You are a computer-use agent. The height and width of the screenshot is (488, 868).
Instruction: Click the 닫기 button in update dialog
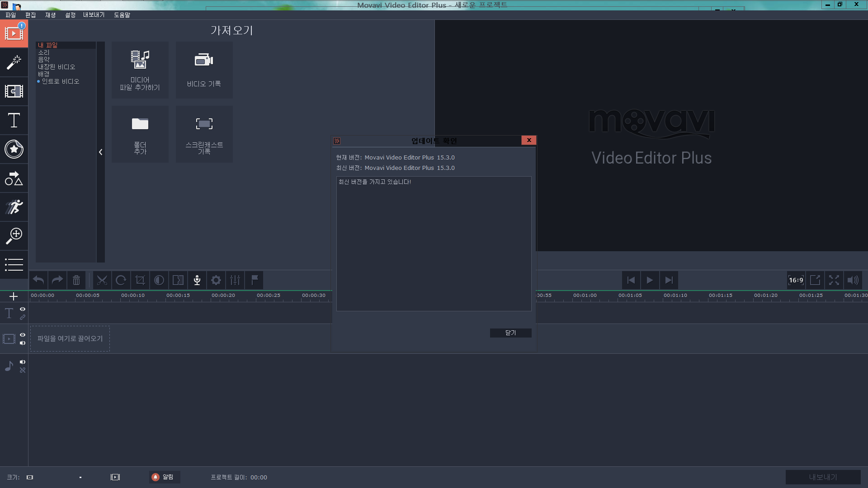(x=510, y=333)
